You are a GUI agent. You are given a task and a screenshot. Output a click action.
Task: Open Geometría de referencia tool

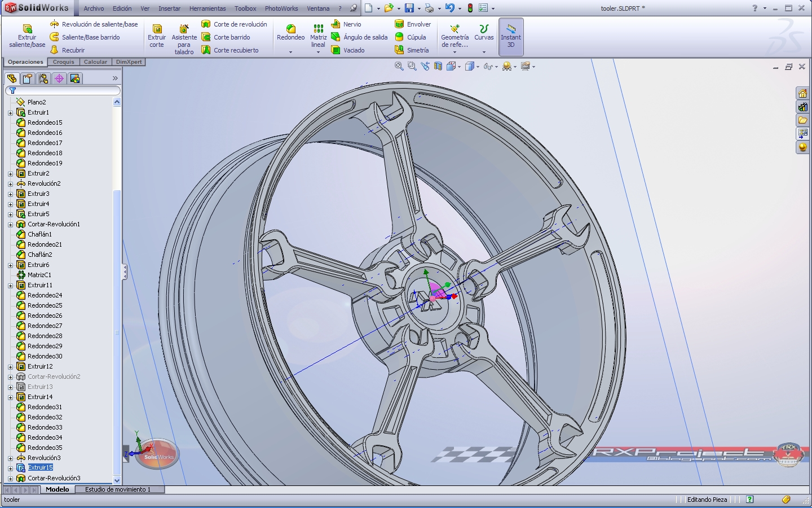click(x=454, y=36)
